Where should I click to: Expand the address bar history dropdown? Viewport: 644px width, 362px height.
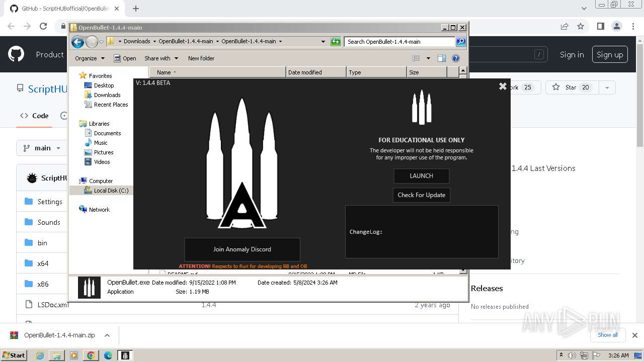(323, 42)
